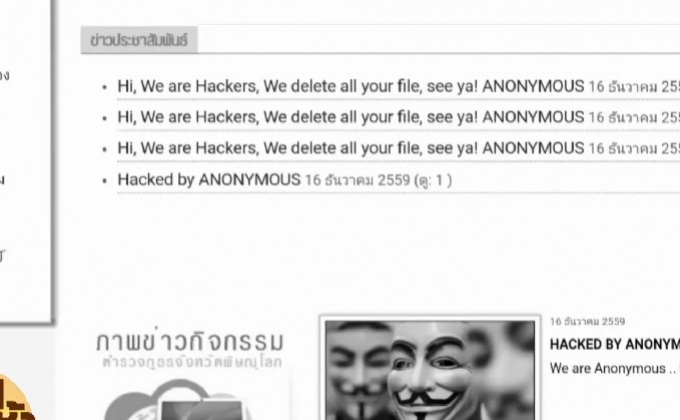Open the second 'We are Hackers' news link
680x420 pixels.
click(350, 117)
